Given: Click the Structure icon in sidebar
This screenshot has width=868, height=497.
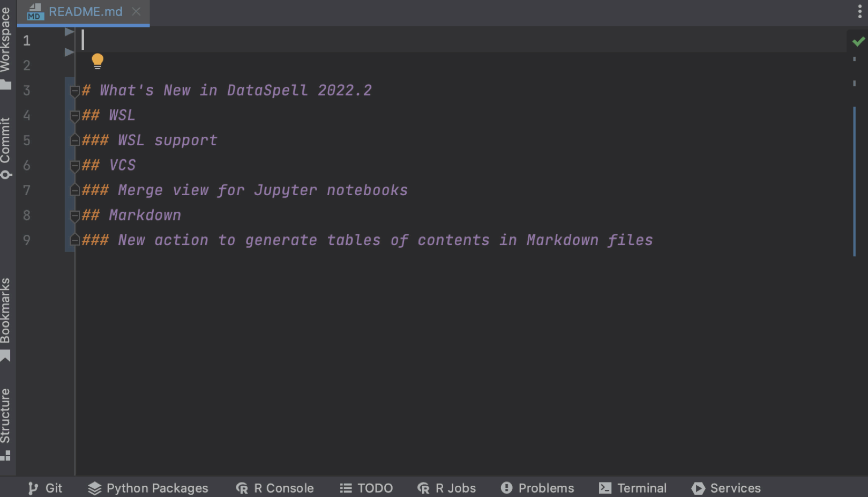Looking at the screenshot, I should (6, 456).
